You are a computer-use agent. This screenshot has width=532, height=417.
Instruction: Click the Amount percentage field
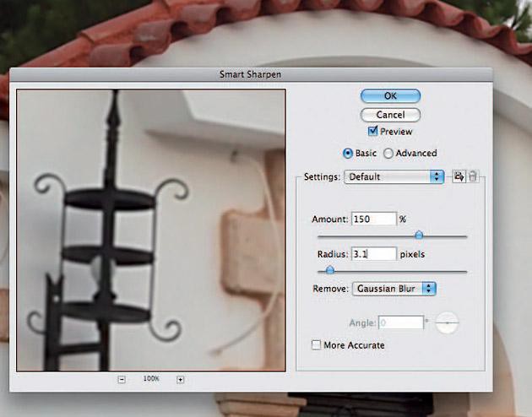coord(374,219)
